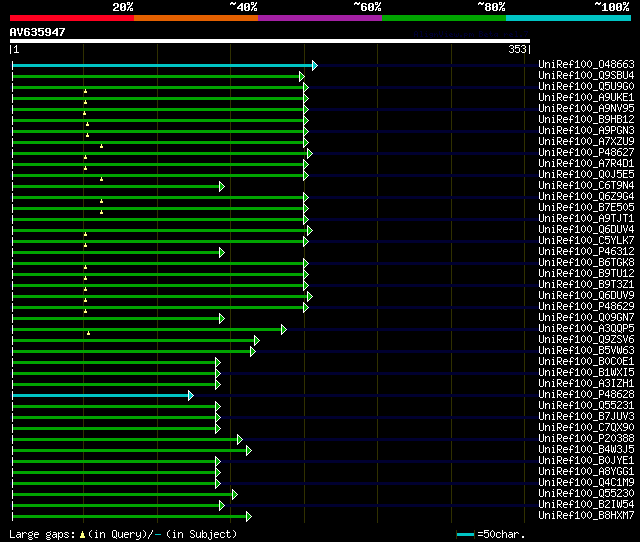The width and height of the screenshot is (640, 542).
Task: Select the UniRef100_B1WXI5 label
Action: 586,373
